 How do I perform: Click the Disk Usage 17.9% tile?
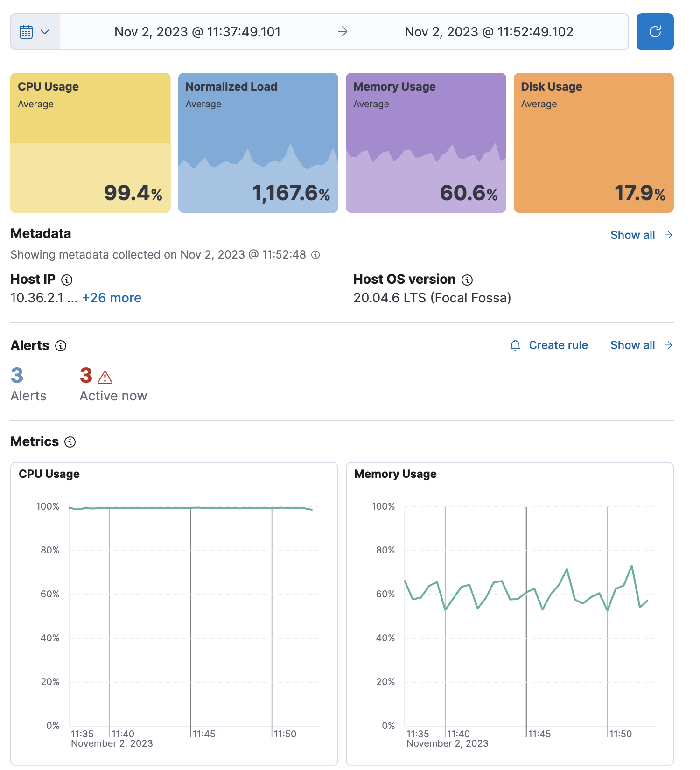(x=594, y=143)
